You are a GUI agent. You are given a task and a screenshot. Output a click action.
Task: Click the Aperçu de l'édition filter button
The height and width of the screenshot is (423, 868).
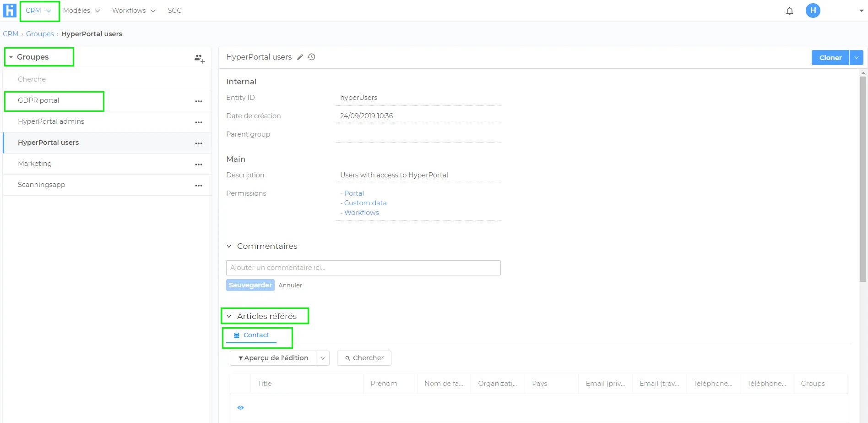273,358
